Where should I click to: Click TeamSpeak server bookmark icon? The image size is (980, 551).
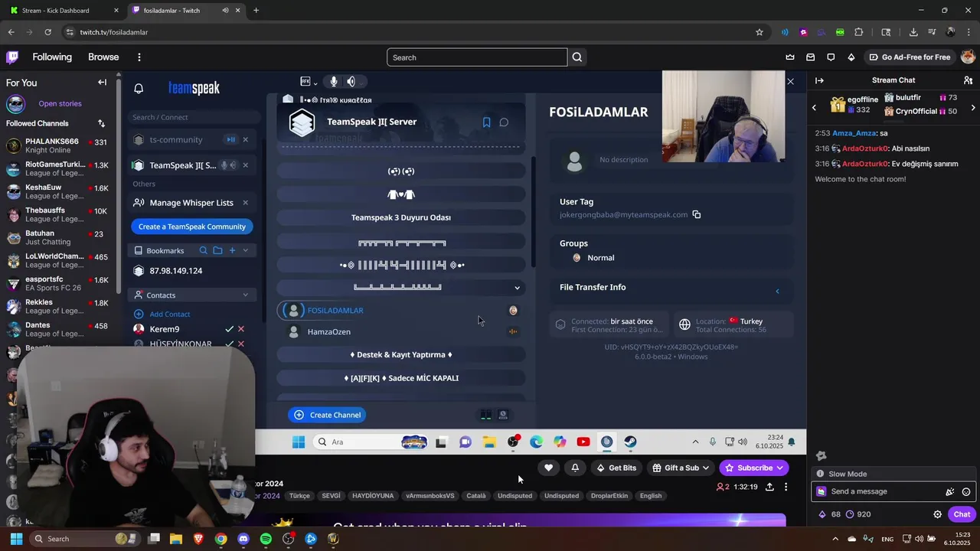pos(486,122)
